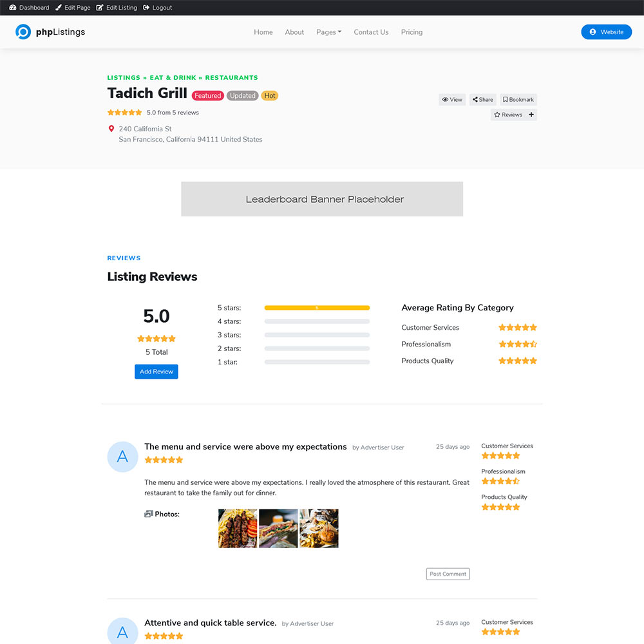
Task: Click 'by Advertiser User' on first review
Action: click(378, 448)
